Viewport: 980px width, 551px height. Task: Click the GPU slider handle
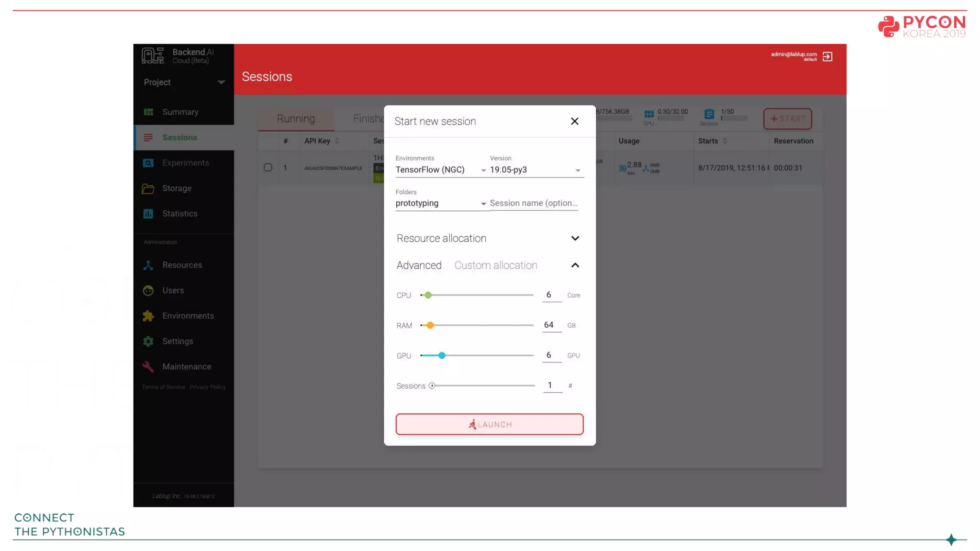click(x=442, y=355)
